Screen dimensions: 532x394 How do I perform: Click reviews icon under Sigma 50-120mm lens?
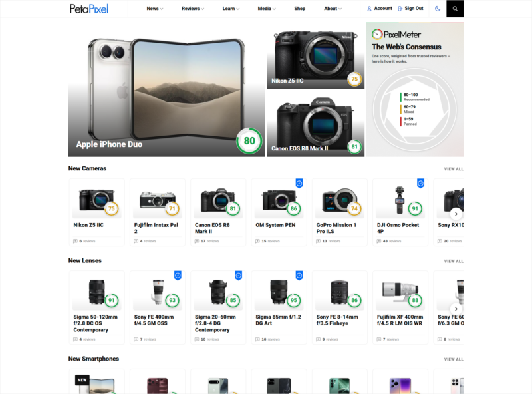pos(75,339)
